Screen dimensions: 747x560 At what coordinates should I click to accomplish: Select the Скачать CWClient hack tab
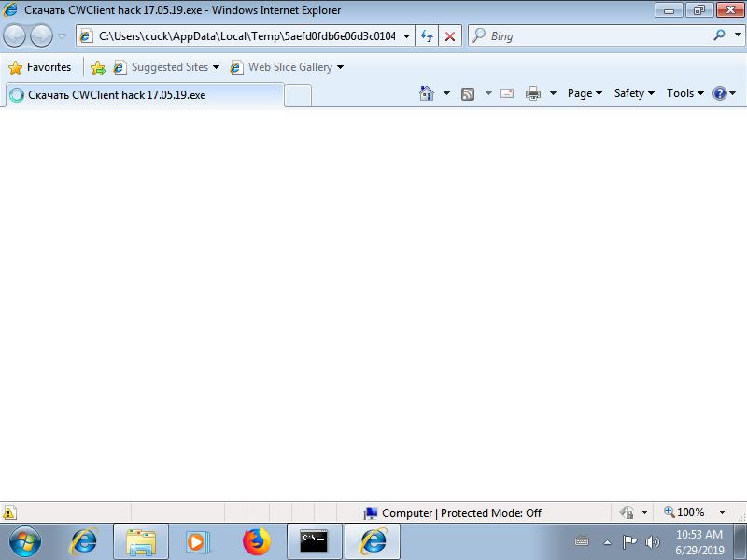[145, 95]
